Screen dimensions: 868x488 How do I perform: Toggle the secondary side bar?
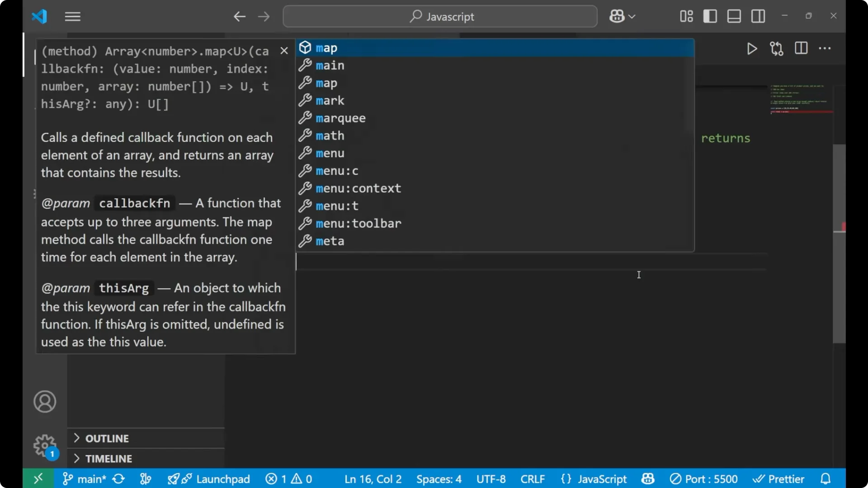(x=758, y=16)
